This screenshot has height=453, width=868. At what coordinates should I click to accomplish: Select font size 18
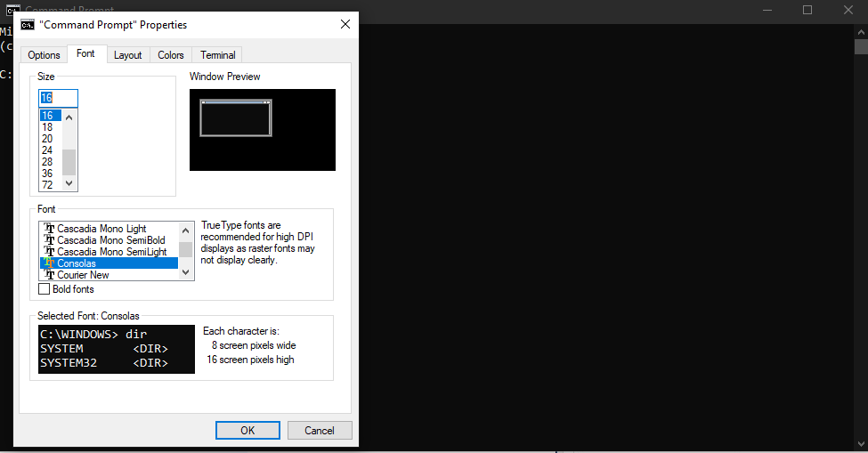coord(51,126)
